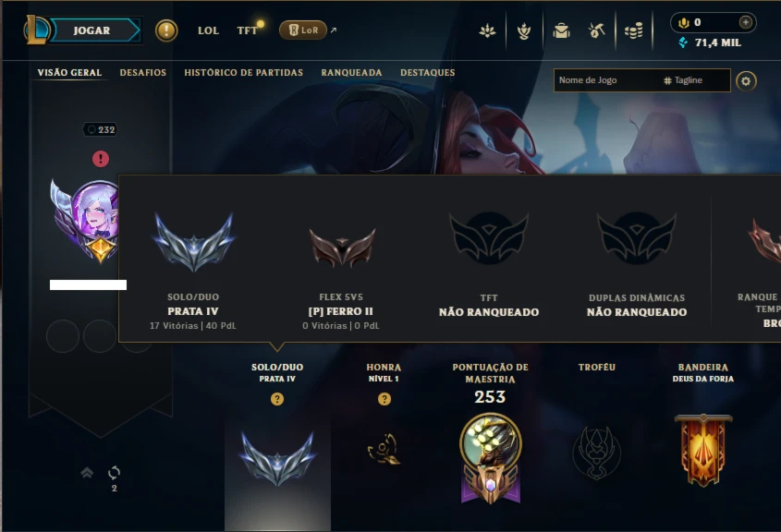Open the crafting hammer icon
The height and width of the screenshot is (532, 781).
coord(597,30)
